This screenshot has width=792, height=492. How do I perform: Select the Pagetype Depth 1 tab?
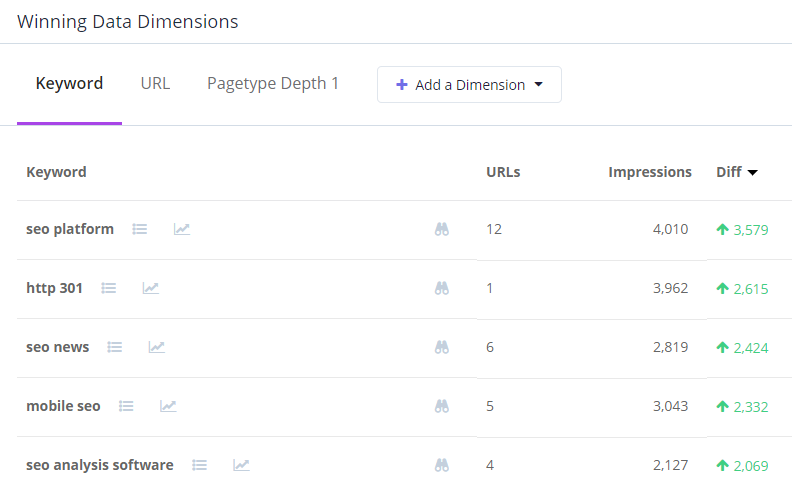[x=273, y=83]
